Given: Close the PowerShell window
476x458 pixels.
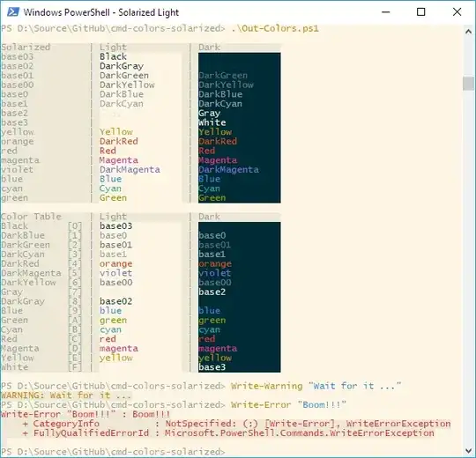Looking at the screenshot, I should click(x=457, y=12).
